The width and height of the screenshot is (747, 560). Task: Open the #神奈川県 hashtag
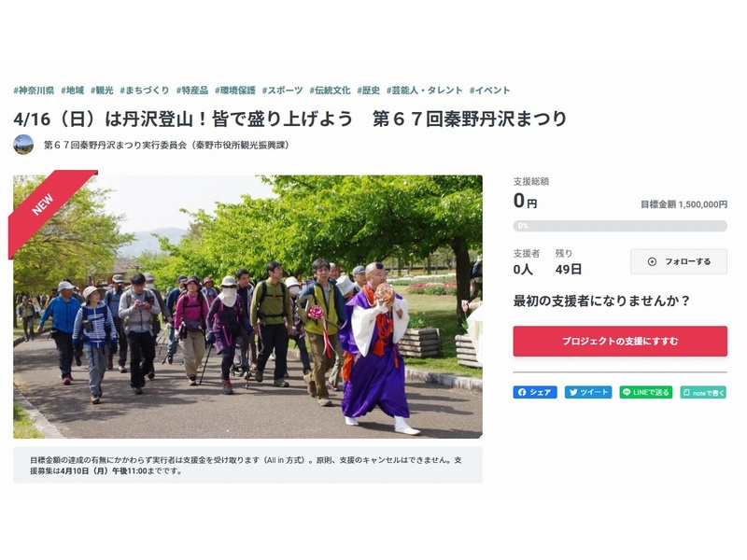34,91
